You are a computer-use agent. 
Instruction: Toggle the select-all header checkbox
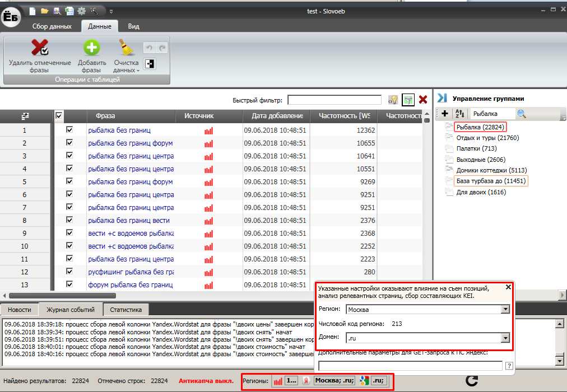tap(59, 116)
